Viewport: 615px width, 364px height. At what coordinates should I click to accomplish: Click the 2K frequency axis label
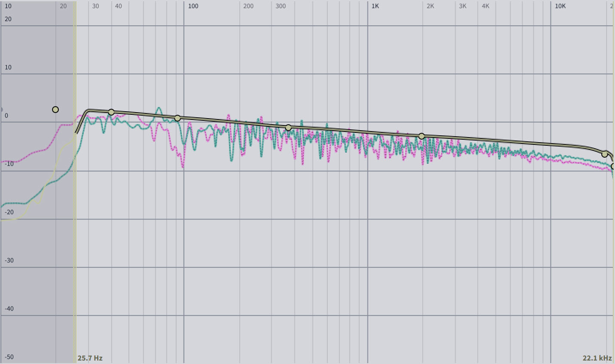tap(430, 6)
